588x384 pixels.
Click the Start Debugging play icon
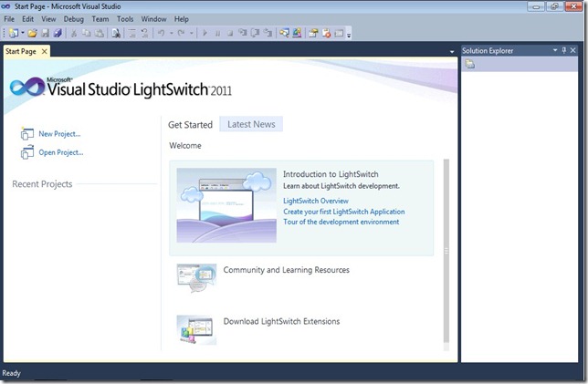point(205,33)
